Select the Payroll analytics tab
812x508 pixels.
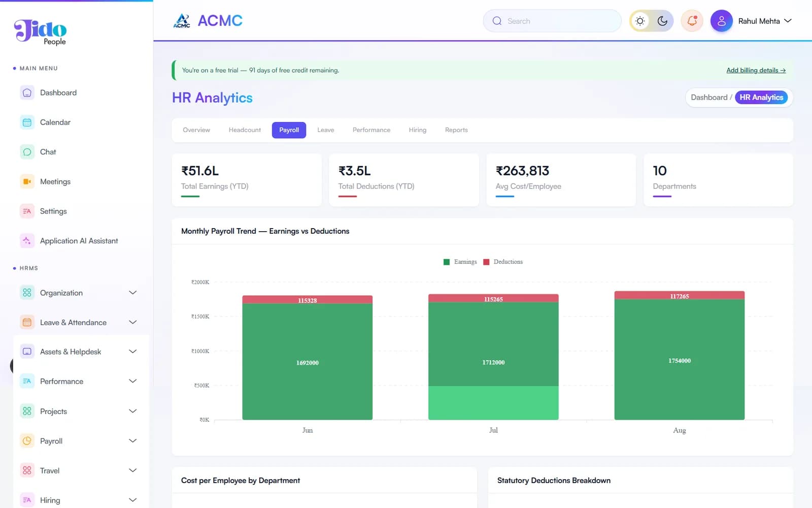(x=289, y=130)
